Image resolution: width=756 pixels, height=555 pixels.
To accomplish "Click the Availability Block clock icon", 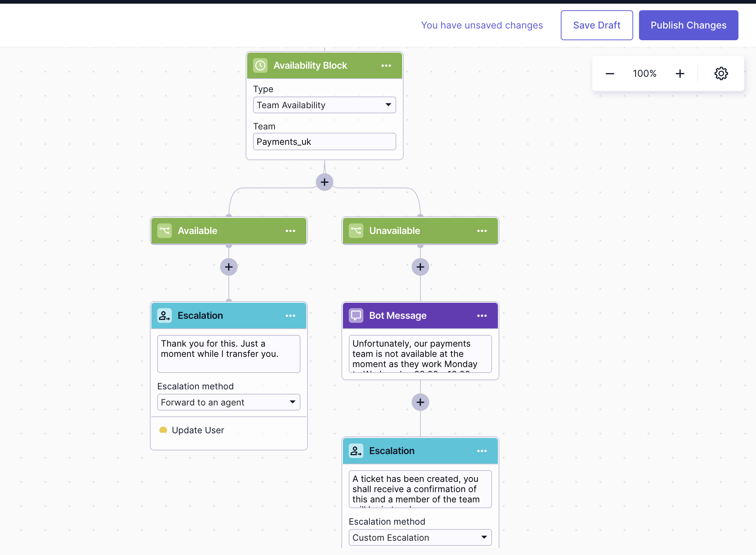I will coord(260,65).
